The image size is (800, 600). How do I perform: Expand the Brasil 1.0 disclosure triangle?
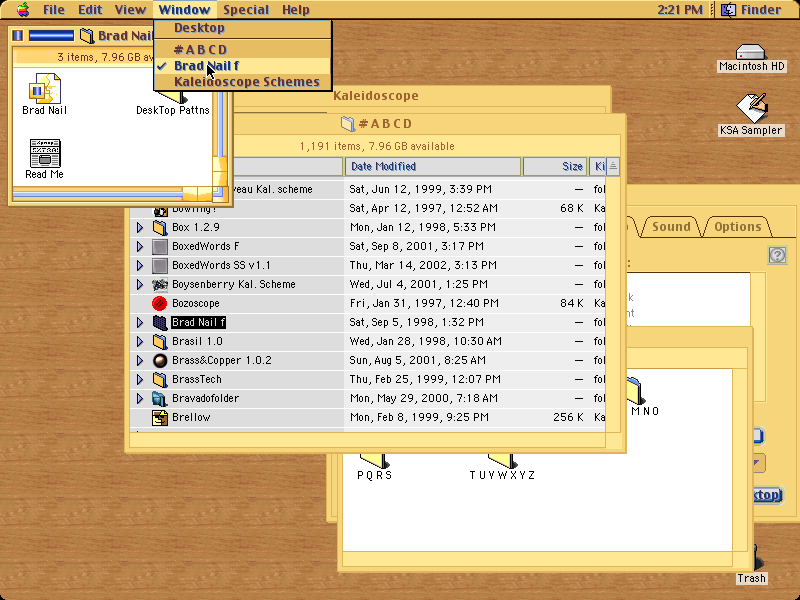[140, 341]
